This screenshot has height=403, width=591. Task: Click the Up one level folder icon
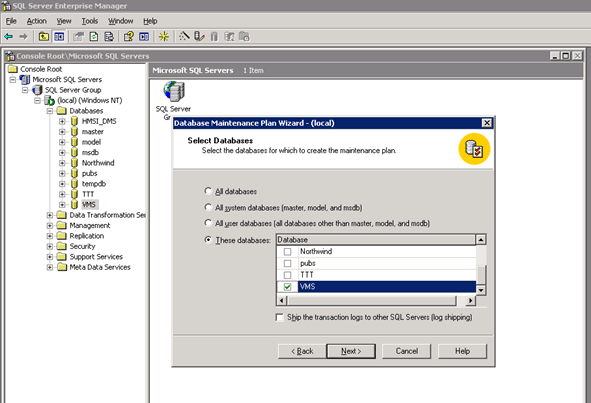[44, 37]
